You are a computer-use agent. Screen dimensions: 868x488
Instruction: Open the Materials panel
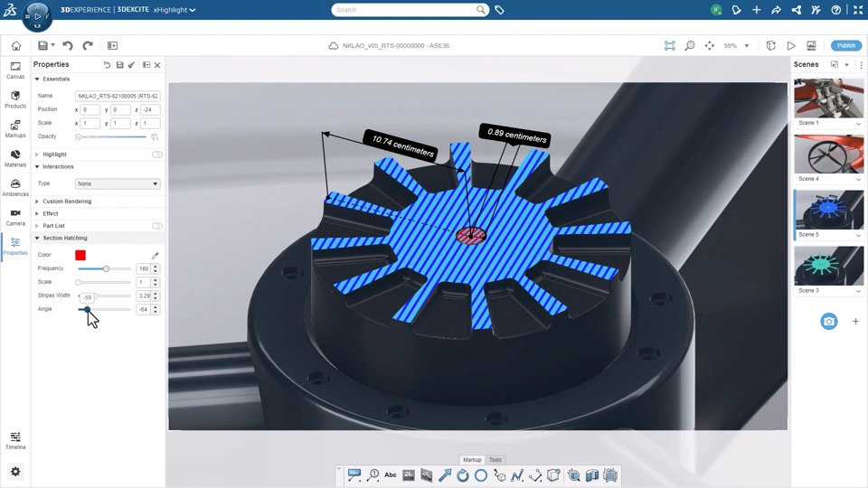[x=15, y=158]
